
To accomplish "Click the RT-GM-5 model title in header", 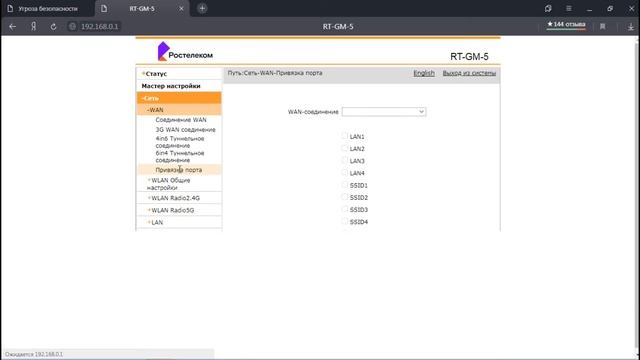I will (469, 57).
